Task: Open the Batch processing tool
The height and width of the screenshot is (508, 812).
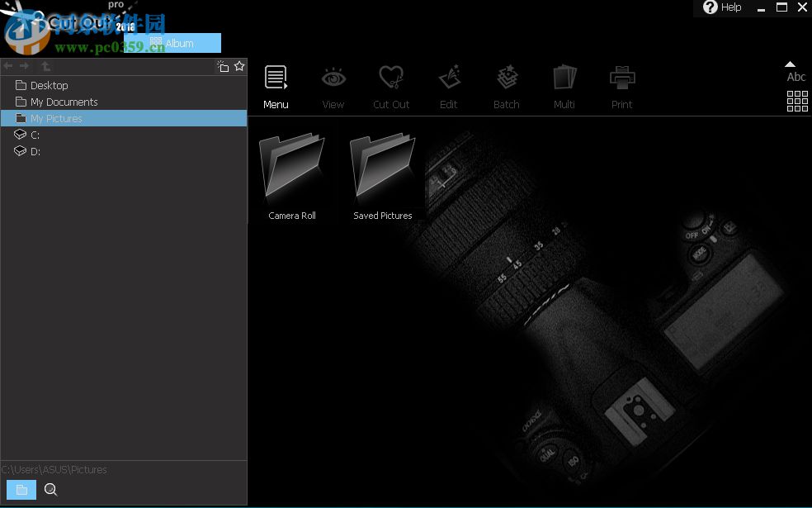Action: 507,87
